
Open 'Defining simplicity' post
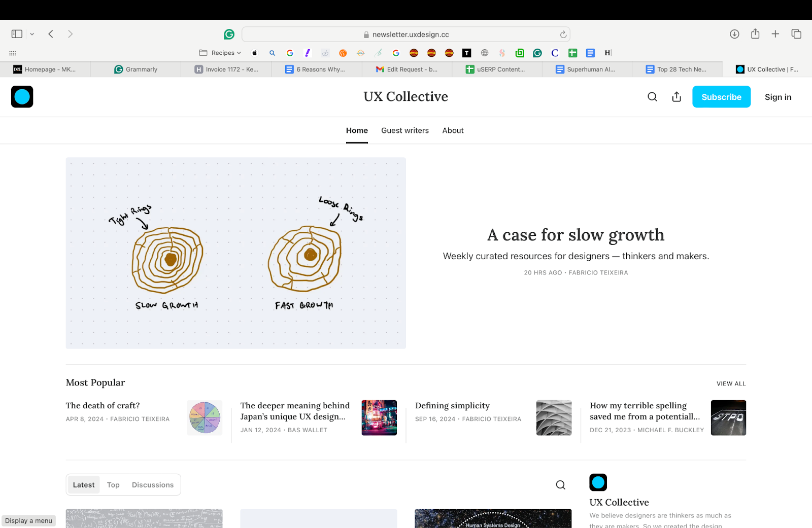pos(452,405)
